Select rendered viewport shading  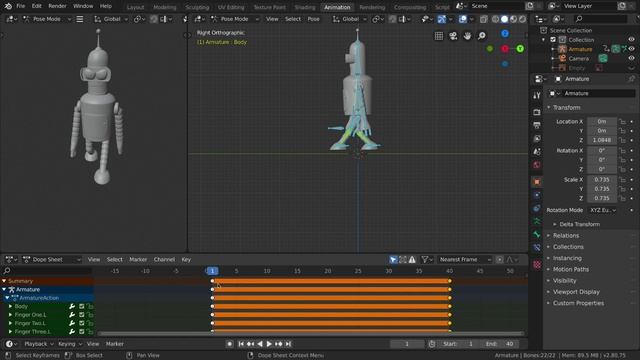(522, 19)
